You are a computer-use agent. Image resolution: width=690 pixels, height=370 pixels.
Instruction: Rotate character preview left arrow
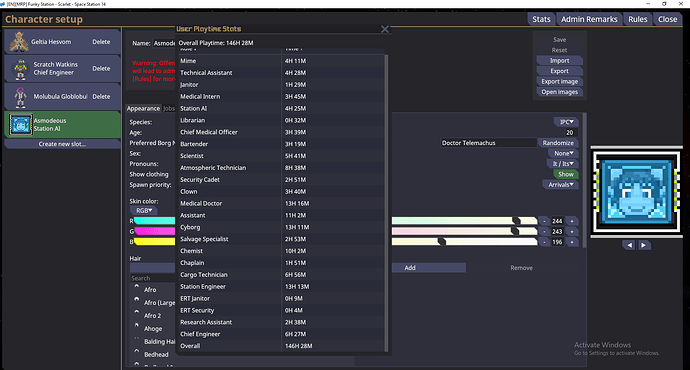[629, 245]
